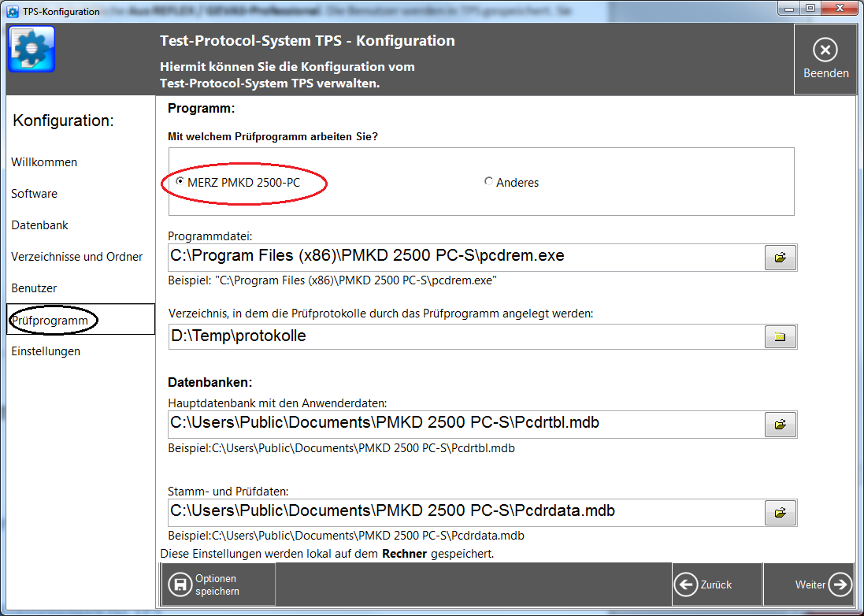Select the MERZ PMKD 2500-PC radio button
The height and width of the screenshot is (616, 864).
point(180,180)
